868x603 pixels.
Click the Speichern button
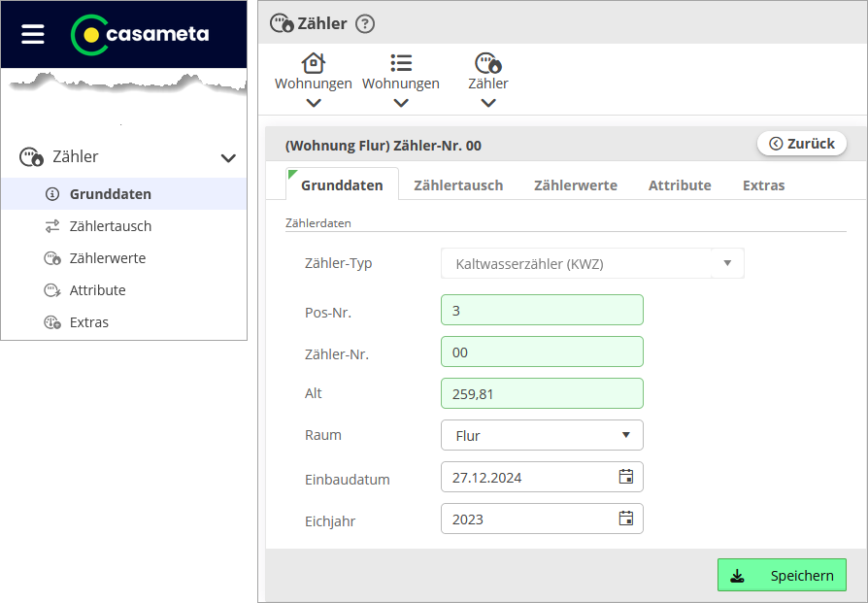pos(782,575)
